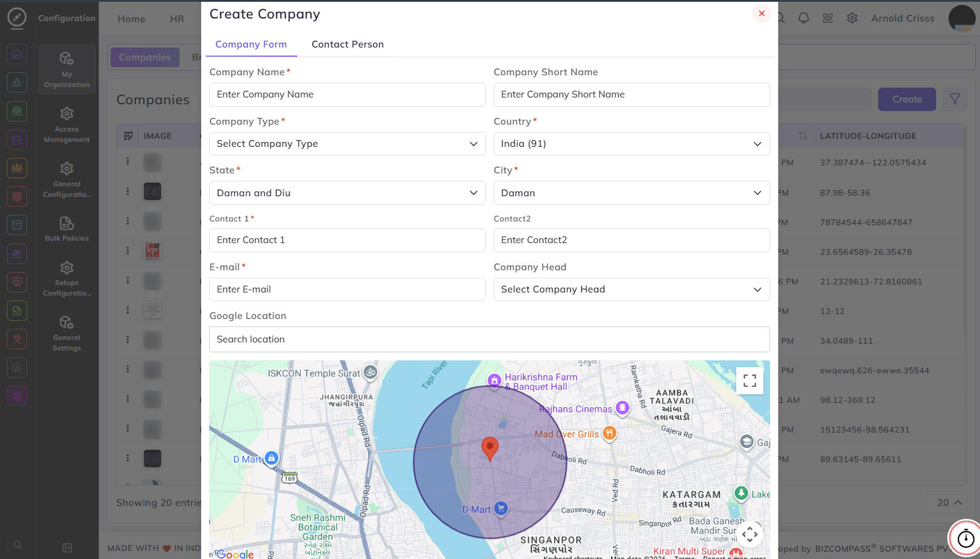Click the user profile avatar

[961, 19]
